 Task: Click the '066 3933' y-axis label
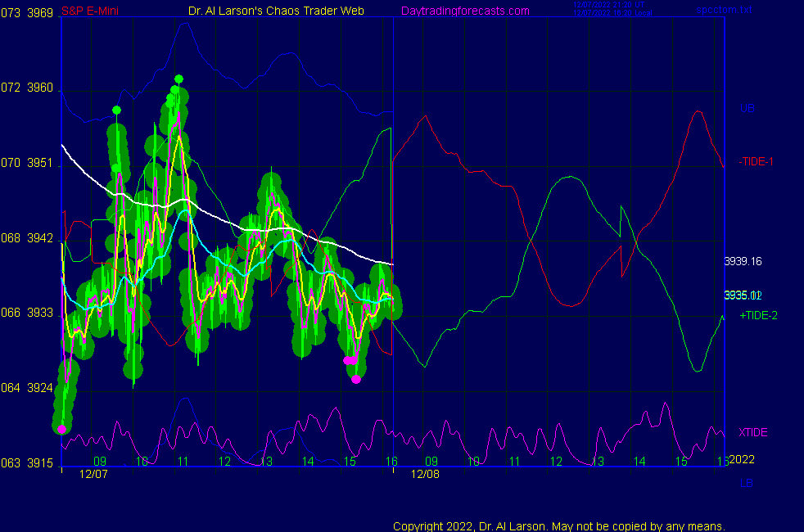click(x=27, y=313)
